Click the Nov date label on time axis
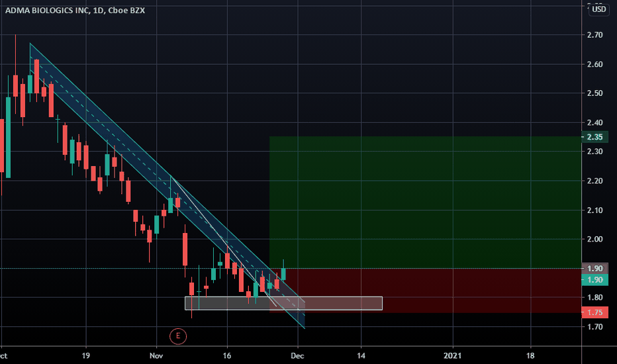The width and height of the screenshot is (617, 364). click(x=156, y=356)
